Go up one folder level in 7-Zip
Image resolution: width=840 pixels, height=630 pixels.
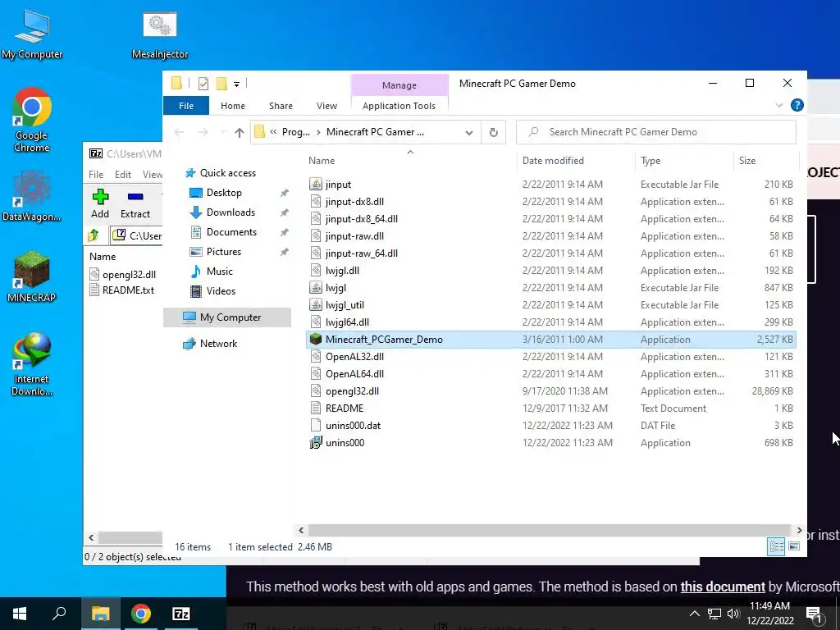(94, 235)
